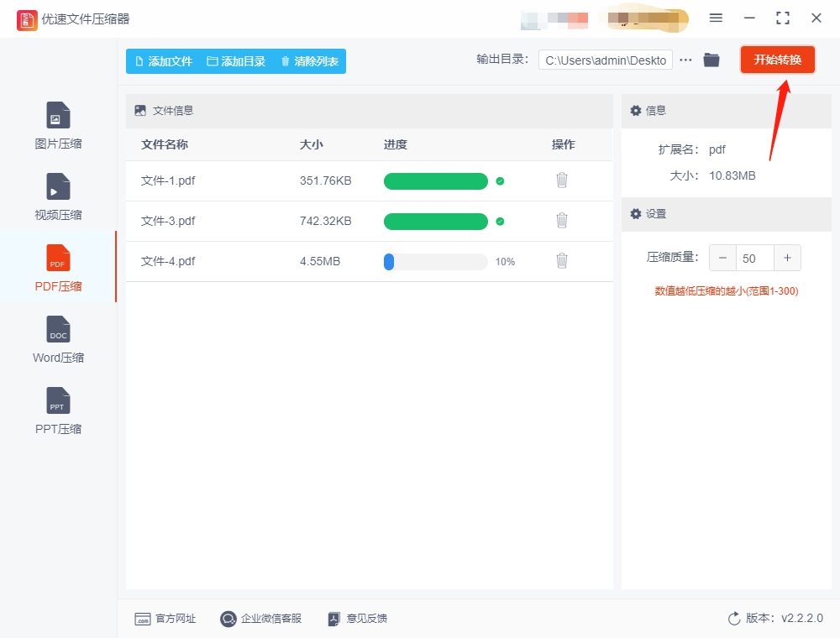Click 文件-4.pdf progress bar at 10%

pos(435,262)
